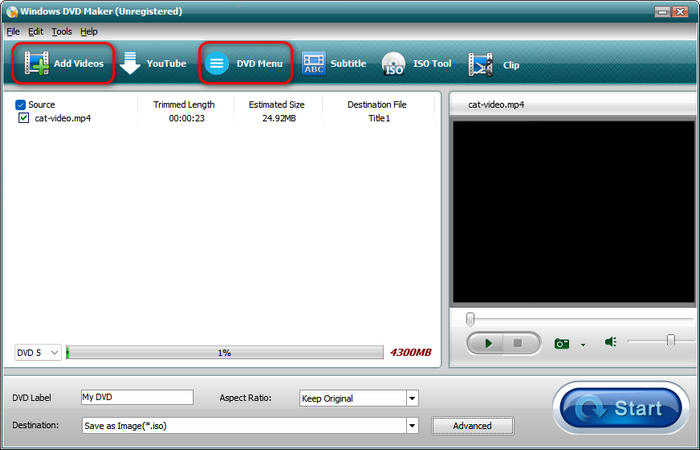Screen dimensions: 700x450
Task: Launch the ISO Tool
Action: click(x=416, y=64)
